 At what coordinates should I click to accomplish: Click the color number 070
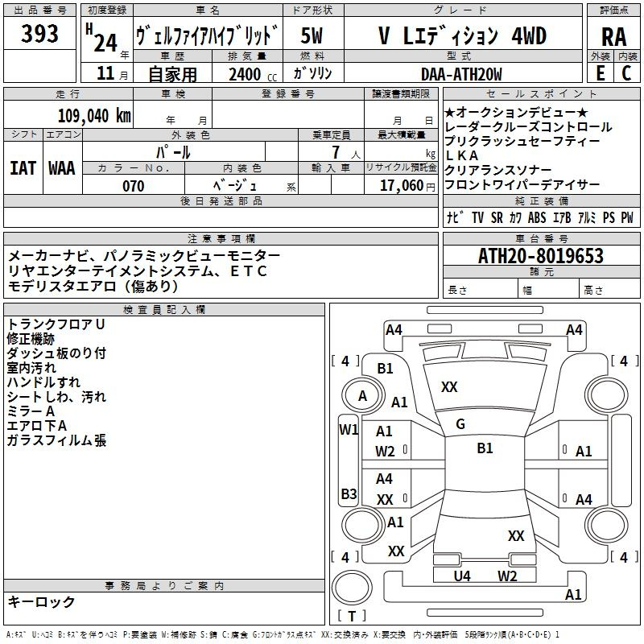click(133, 185)
